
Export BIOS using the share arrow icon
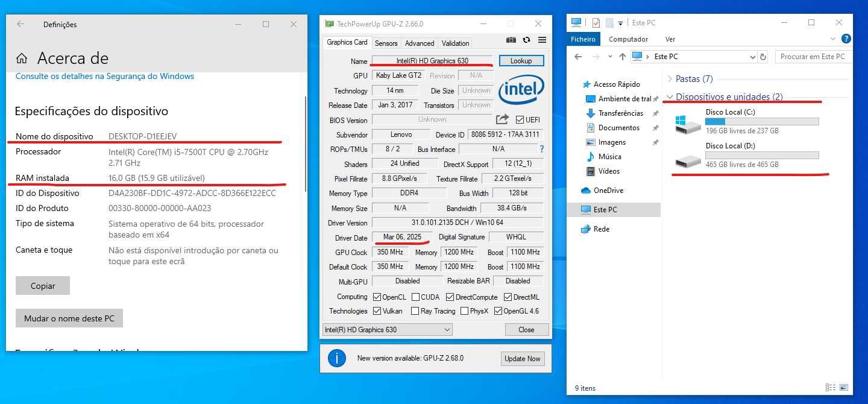[x=502, y=119]
